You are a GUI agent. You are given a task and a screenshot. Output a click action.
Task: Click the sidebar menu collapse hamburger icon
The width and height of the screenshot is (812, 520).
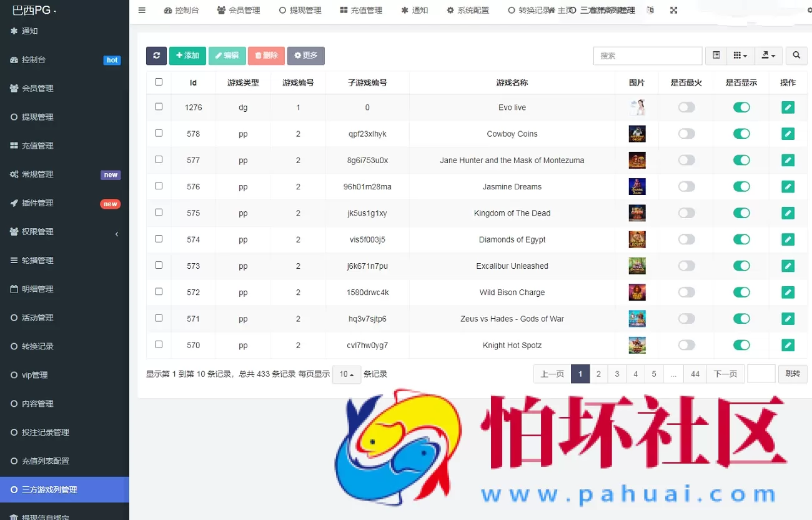142,10
